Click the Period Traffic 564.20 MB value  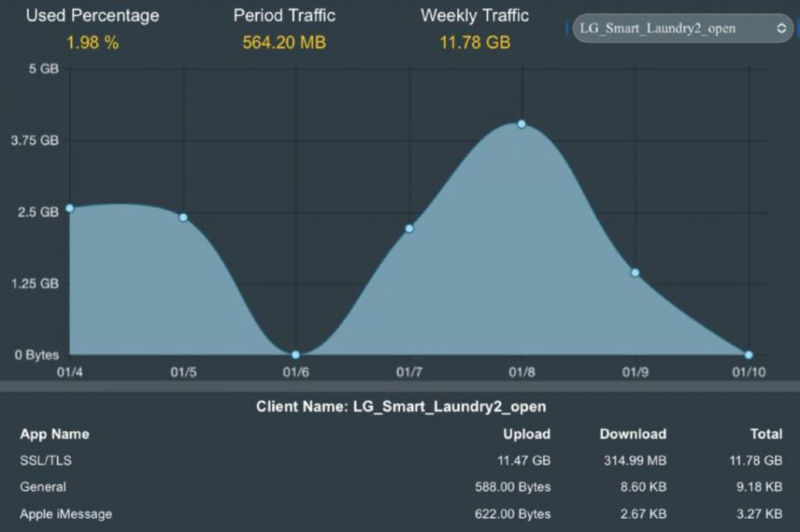pyautogui.click(x=284, y=42)
